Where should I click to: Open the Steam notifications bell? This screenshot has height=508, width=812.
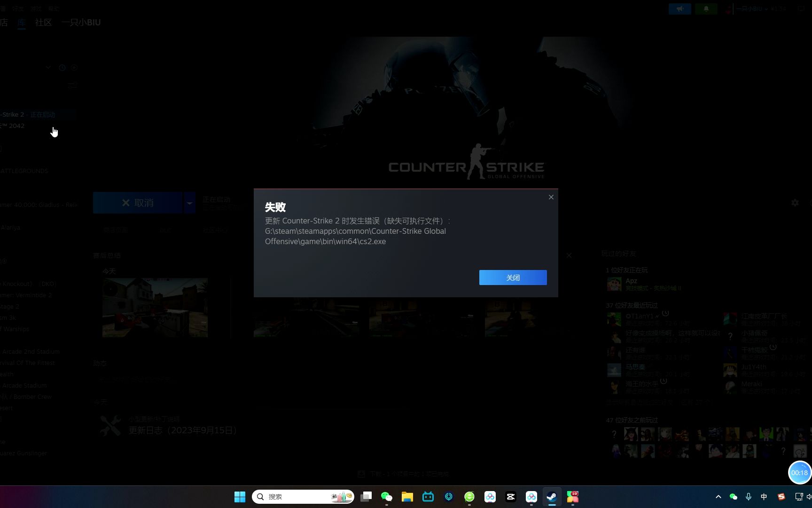(x=706, y=9)
